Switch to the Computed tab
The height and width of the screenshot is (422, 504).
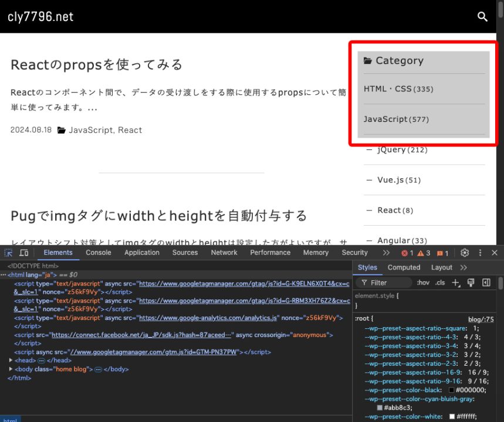click(x=404, y=267)
